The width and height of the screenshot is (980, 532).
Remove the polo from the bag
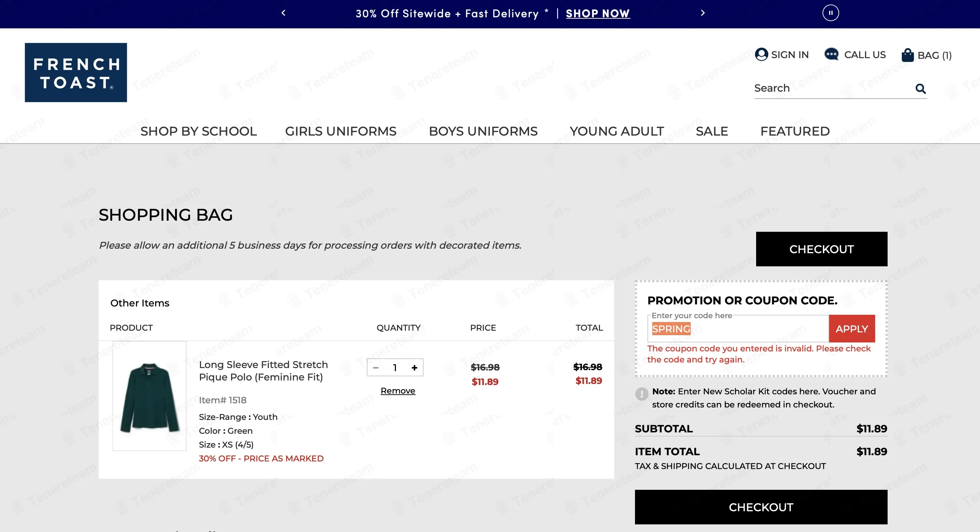[x=398, y=391]
